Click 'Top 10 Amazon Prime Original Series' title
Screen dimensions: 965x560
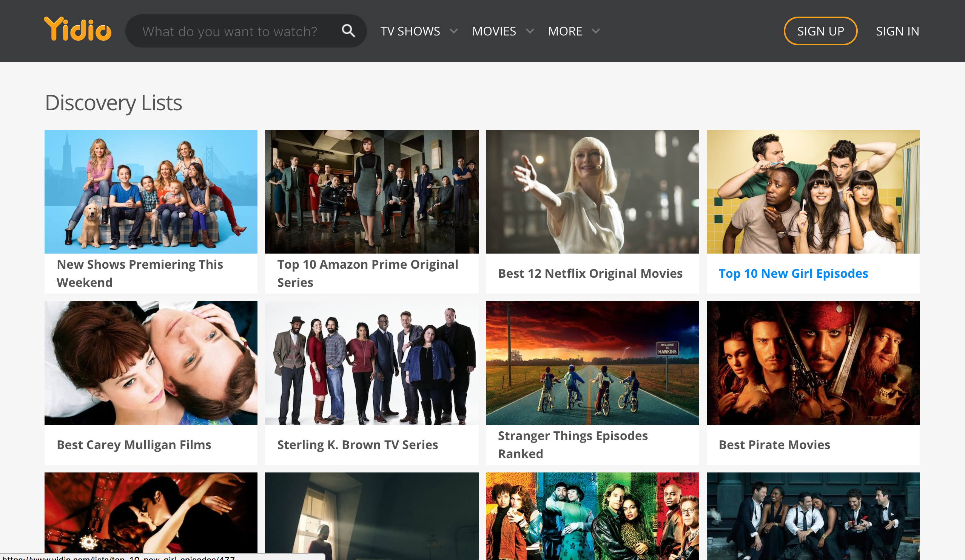coord(368,273)
